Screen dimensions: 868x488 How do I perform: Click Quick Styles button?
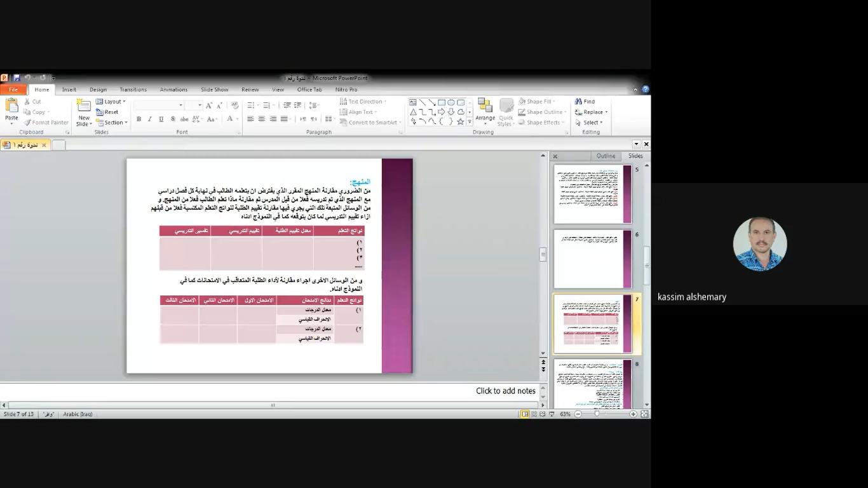pos(506,112)
